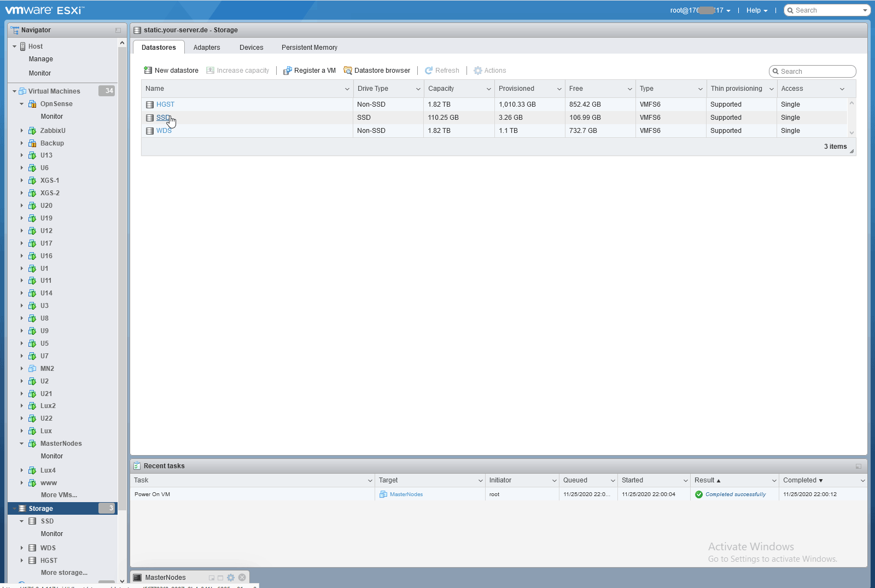Click the More VMs... link

click(x=59, y=495)
